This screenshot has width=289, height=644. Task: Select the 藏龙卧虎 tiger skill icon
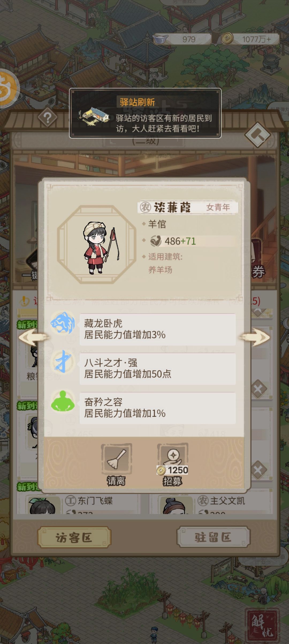[x=63, y=323]
